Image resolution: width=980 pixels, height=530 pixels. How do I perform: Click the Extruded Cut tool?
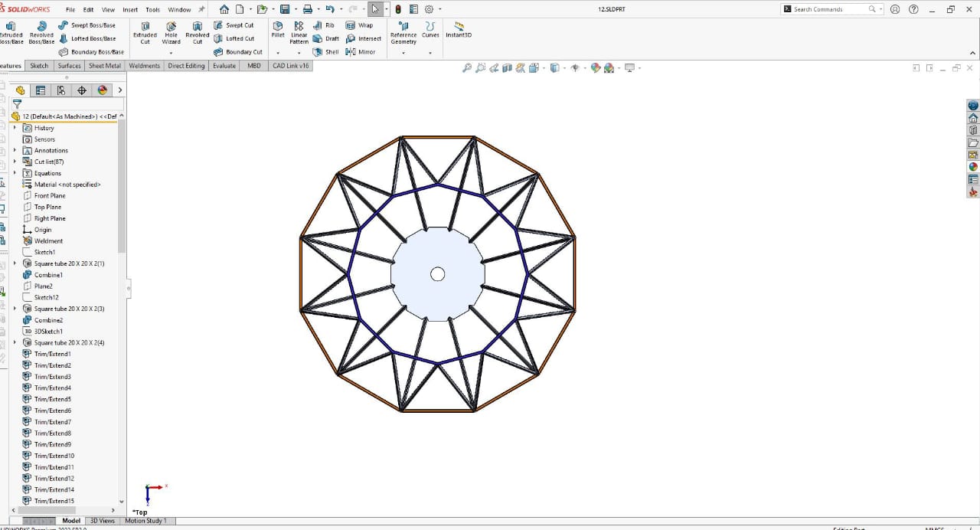(x=145, y=34)
